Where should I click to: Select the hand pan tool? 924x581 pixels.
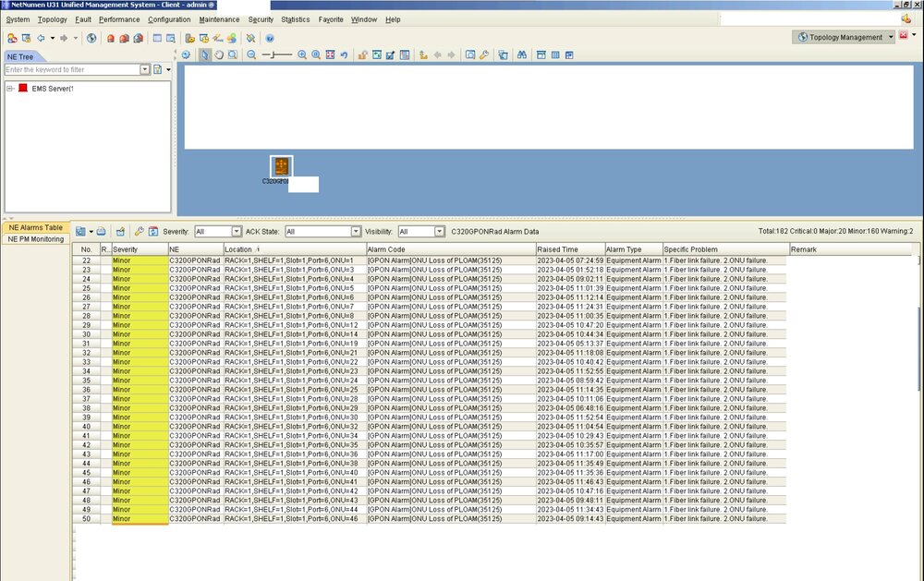[219, 55]
